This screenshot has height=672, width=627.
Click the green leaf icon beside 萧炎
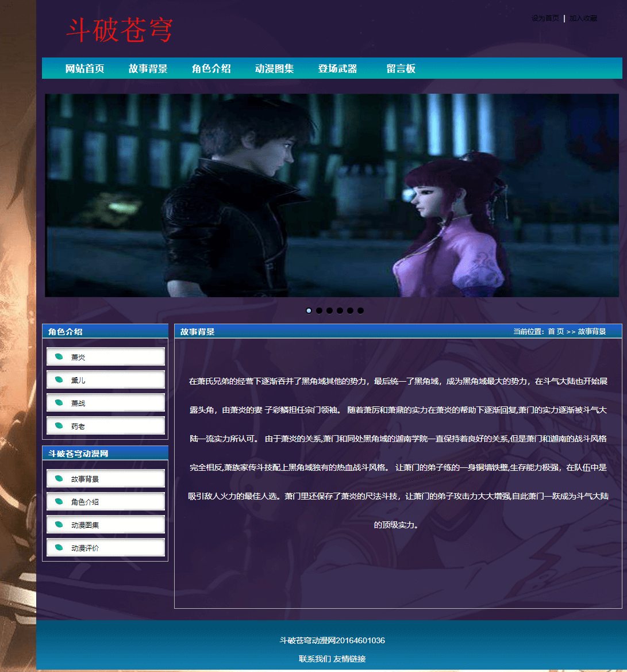click(x=59, y=356)
